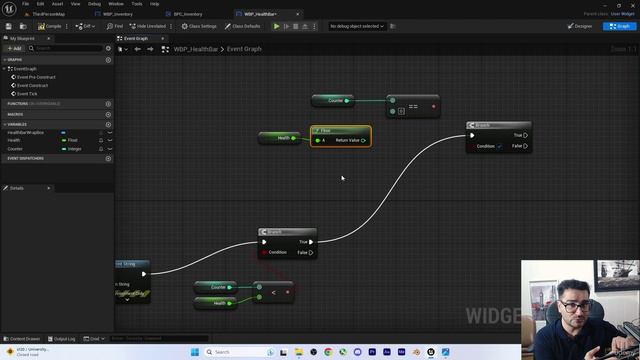Toggle visibility eye of Health variable

(x=101, y=140)
